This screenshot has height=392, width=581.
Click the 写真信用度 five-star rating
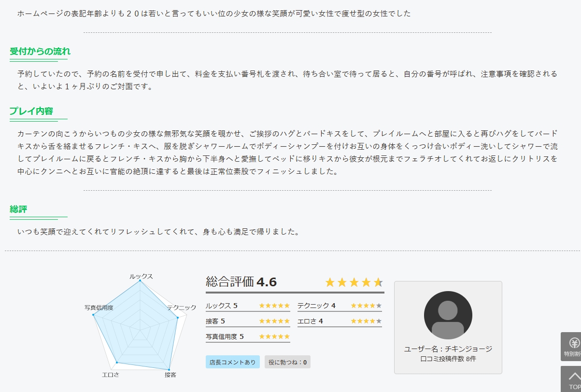coord(274,336)
